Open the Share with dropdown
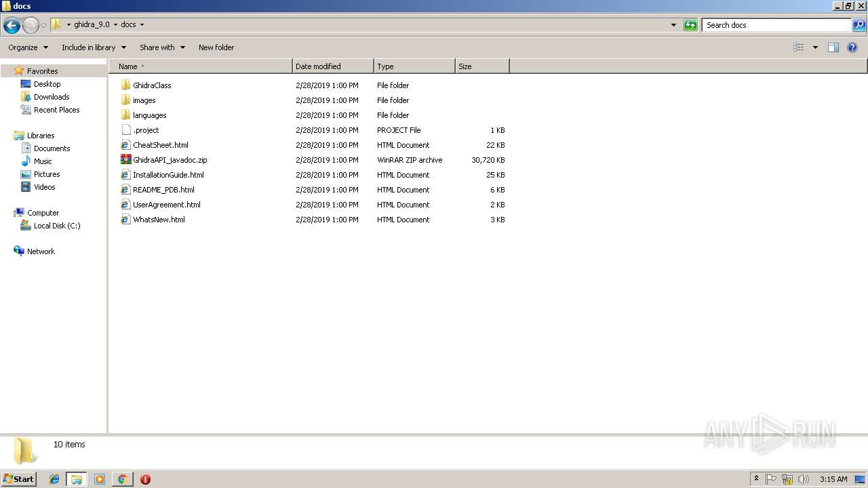Image resolution: width=868 pixels, height=488 pixels. [x=162, y=47]
